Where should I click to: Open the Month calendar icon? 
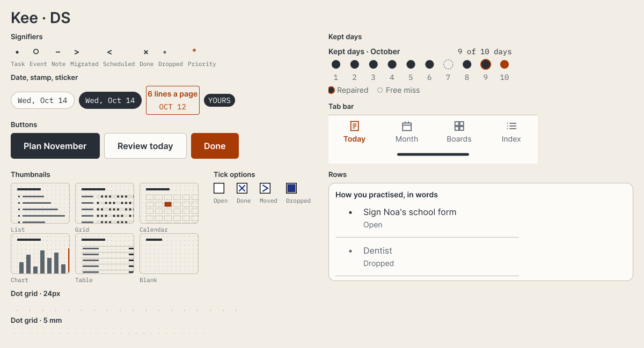(x=407, y=126)
